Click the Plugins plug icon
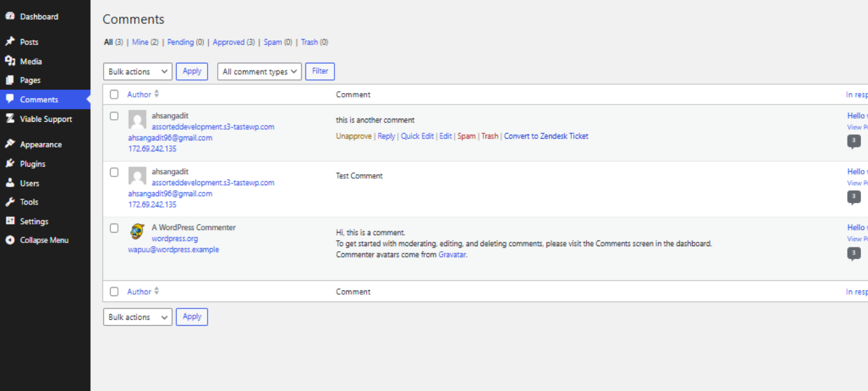 pos(10,163)
